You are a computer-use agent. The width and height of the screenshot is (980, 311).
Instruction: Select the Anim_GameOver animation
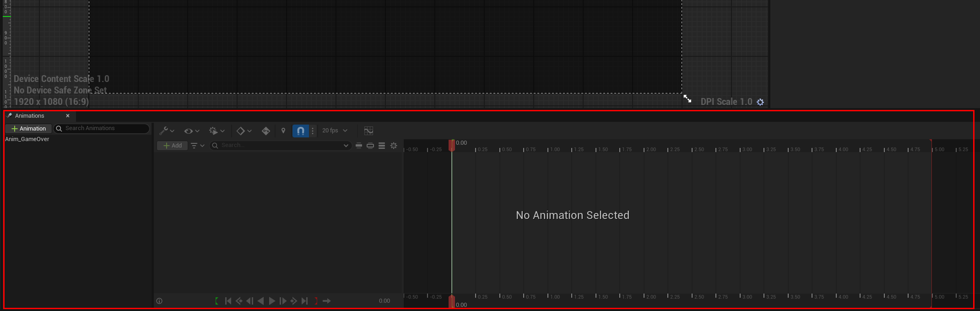(27, 139)
